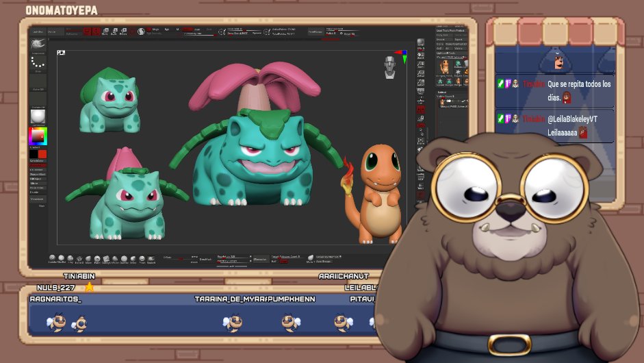Viewport: 644px width, 363px height.
Task: Adjust the Target Polygons Count slider
Action: [287, 257]
